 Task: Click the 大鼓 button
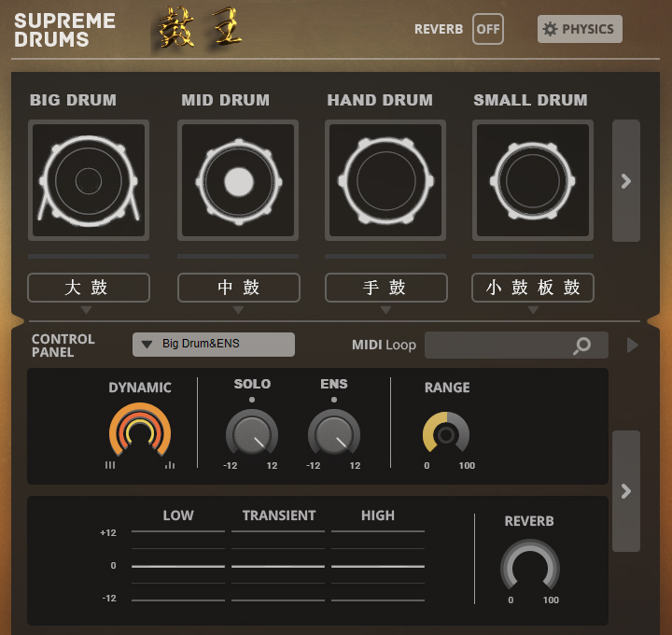[x=89, y=288]
